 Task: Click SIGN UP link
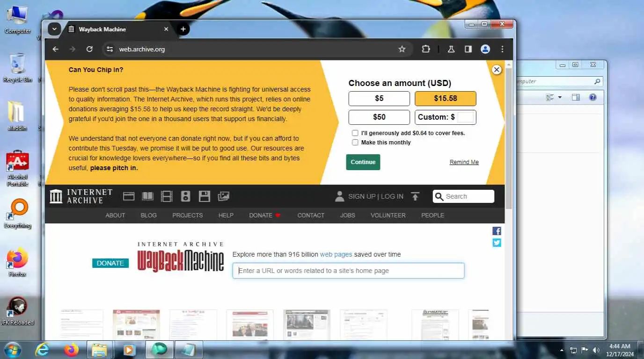(x=362, y=196)
